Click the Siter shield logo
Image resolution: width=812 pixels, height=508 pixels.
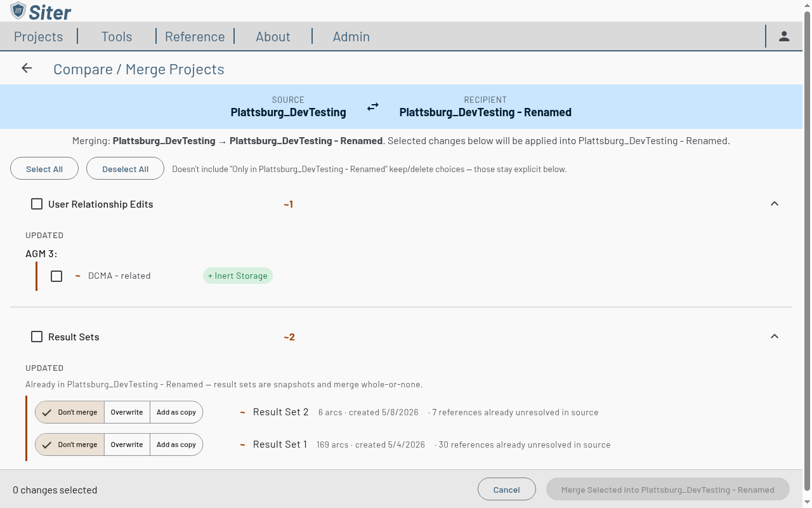(x=18, y=11)
